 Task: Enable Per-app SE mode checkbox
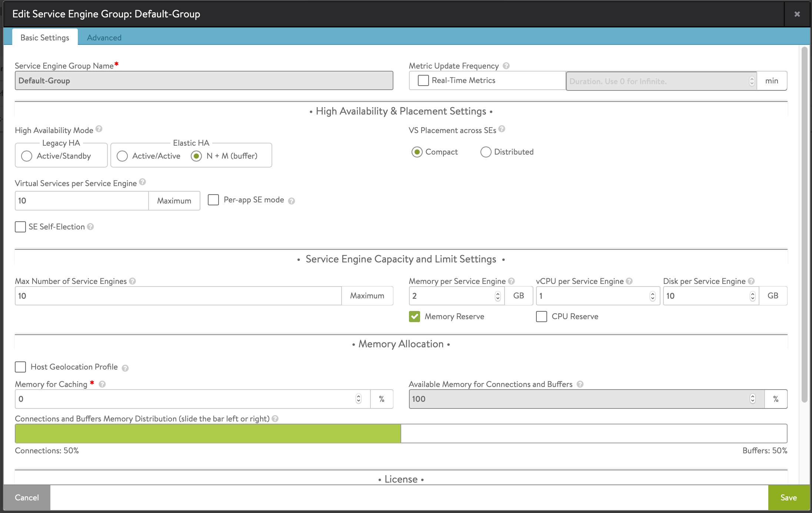(213, 200)
